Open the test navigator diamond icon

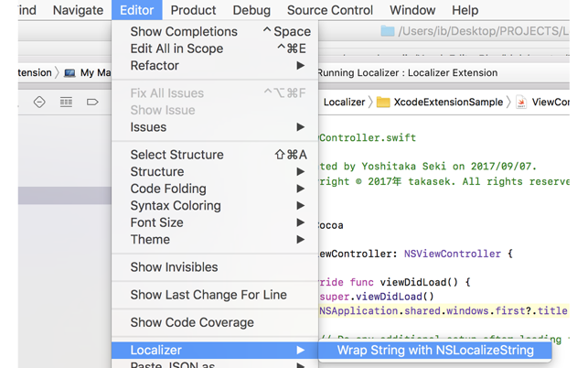(39, 103)
